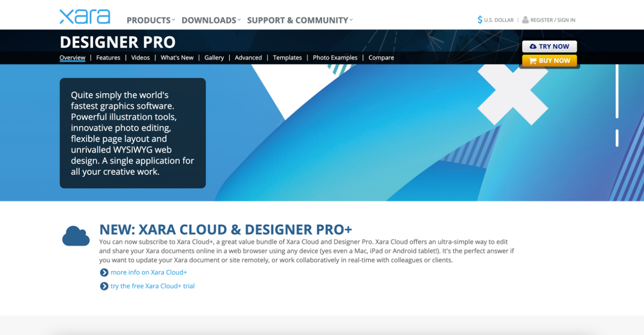The width and height of the screenshot is (644, 335).
Task: Open the Advanced tab
Action: tap(248, 57)
